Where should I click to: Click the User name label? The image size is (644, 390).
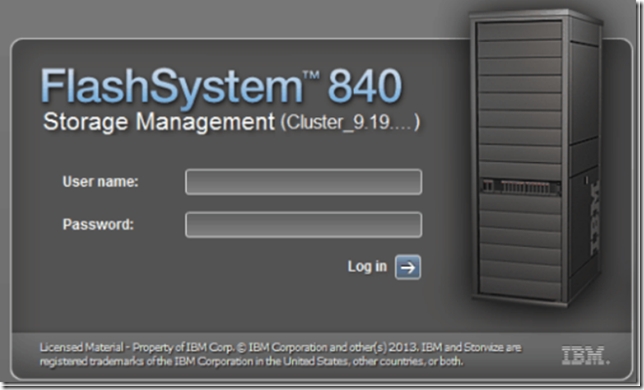coord(101,181)
